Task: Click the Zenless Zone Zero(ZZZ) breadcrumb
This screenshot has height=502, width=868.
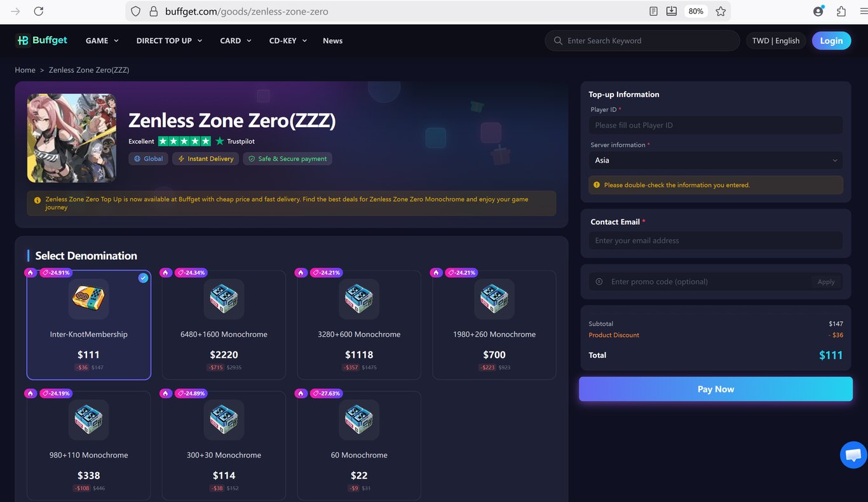Action: tap(89, 70)
